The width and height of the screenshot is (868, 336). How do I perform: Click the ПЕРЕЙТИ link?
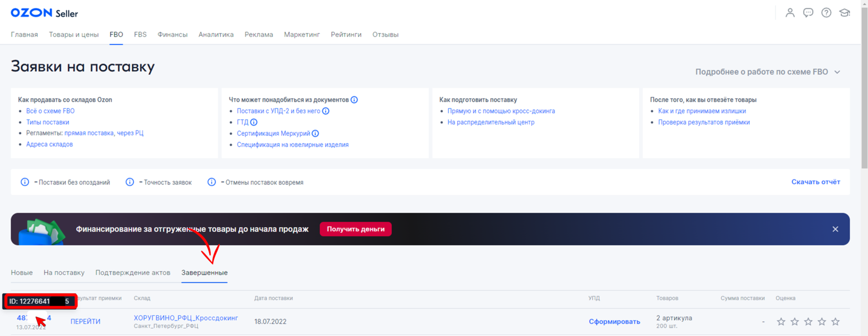86,322
